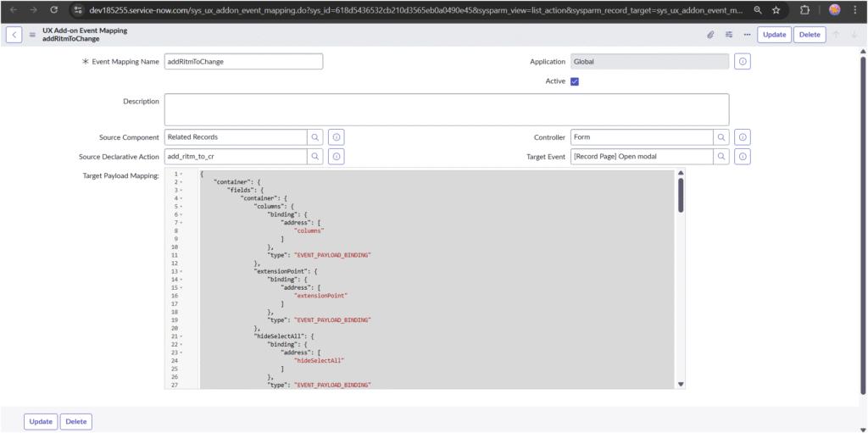Screen dimensions: 868x433
Task: Bookmark this page with the star icon
Action: pyautogui.click(x=776, y=10)
